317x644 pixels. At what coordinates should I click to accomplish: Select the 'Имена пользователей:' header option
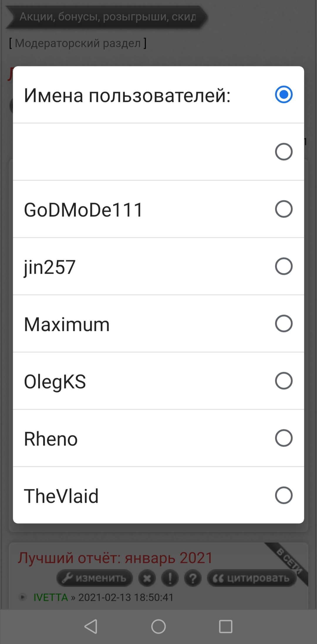(284, 95)
